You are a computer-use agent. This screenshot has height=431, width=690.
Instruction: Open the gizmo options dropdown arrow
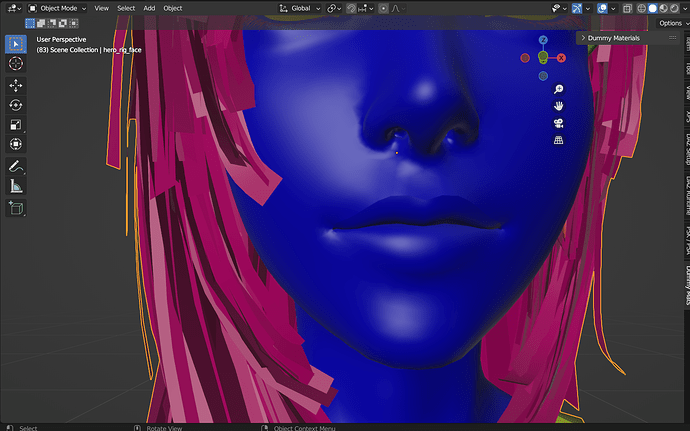pos(587,8)
